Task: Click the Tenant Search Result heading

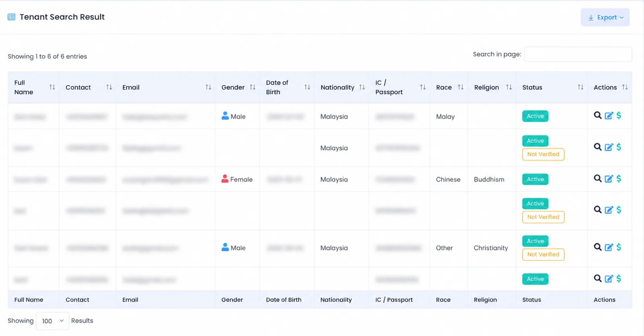Action: [62, 17]
